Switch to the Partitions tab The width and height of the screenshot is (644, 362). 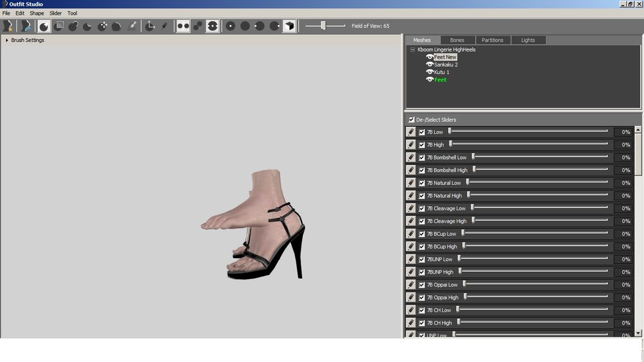[x=493, y=40]
